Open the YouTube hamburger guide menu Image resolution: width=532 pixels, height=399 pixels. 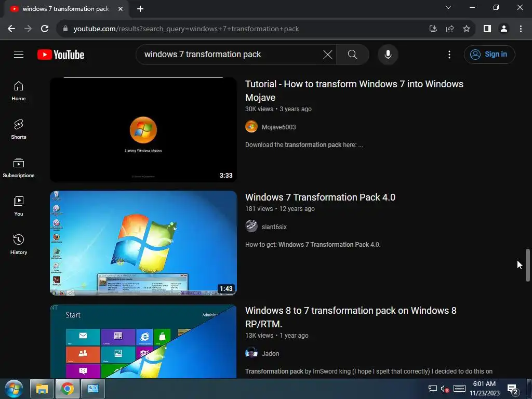[x=19, y=54]
